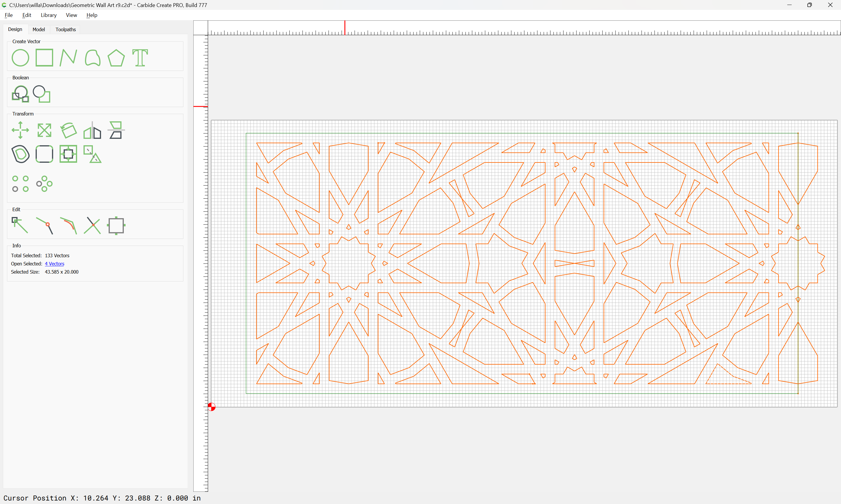Click the Boolean union icon
The height and width of the screenshot is (504, 841).
coord(20,94)
